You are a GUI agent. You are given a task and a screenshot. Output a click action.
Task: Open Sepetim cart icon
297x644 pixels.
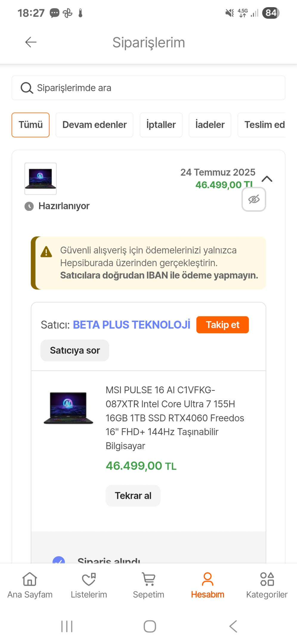point(148,579)
